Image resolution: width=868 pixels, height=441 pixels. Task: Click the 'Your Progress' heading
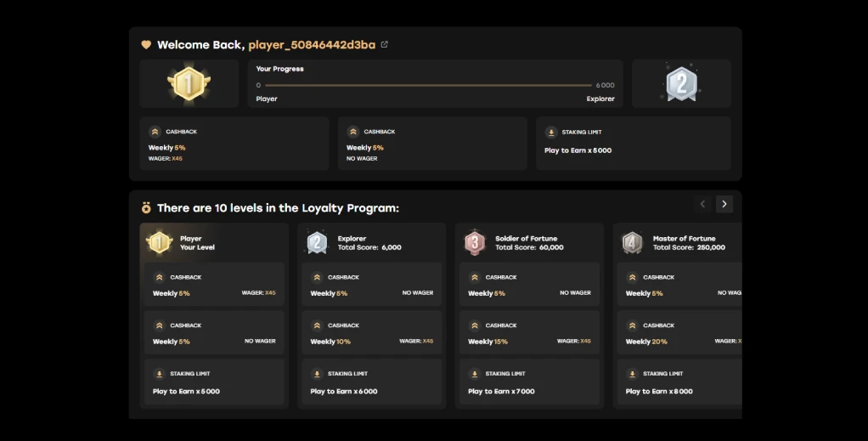click(280, 69)
